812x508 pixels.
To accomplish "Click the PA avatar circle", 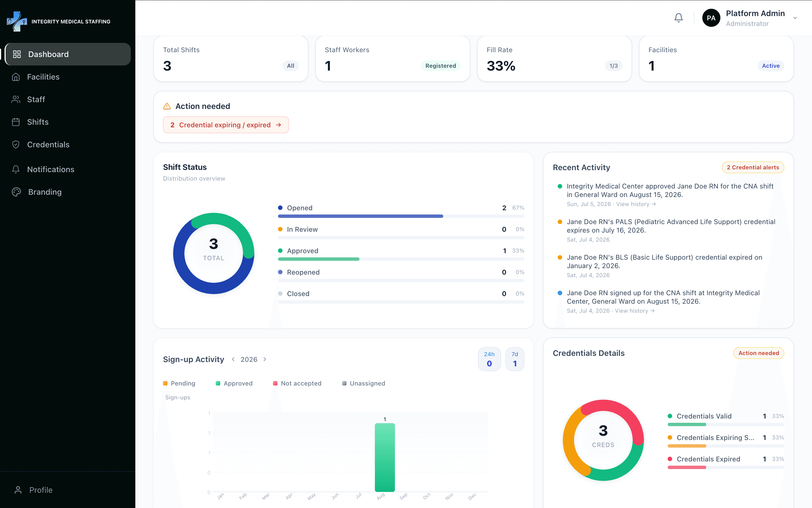I will (711, 18).
